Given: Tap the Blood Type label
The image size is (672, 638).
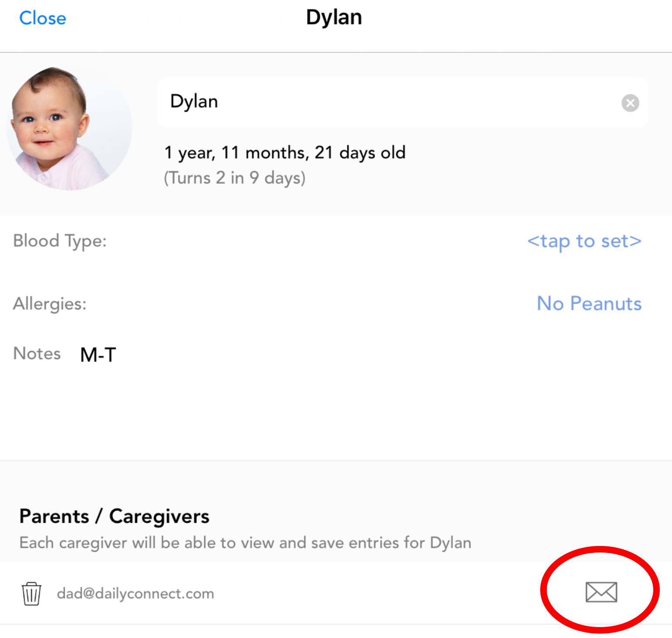Looking at the screenshot, I should coord(60,241).
